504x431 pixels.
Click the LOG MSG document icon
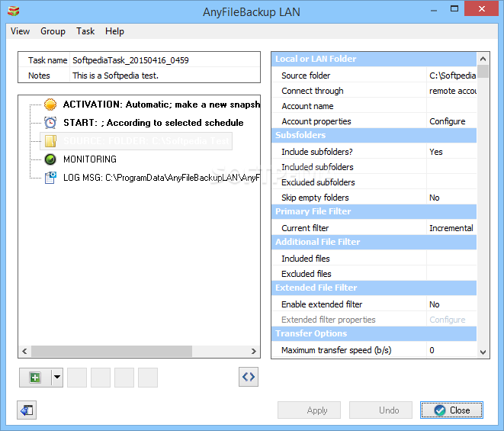click(x=50, y=178)
